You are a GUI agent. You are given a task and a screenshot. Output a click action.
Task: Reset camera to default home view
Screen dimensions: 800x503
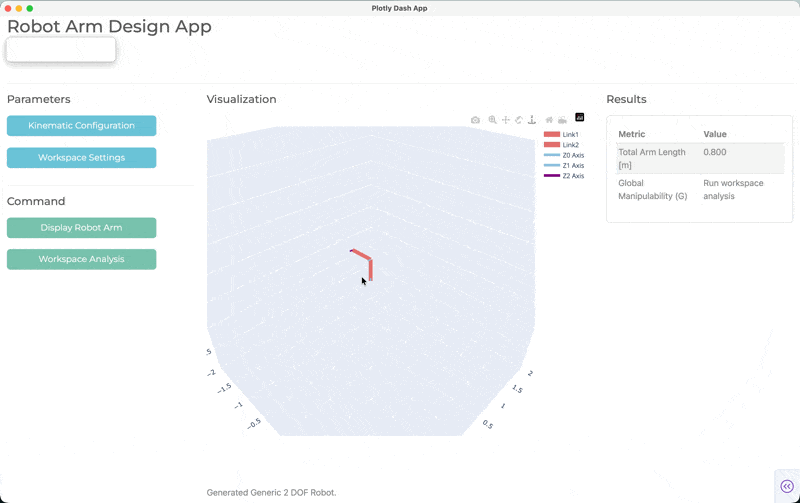click(549, 120)
